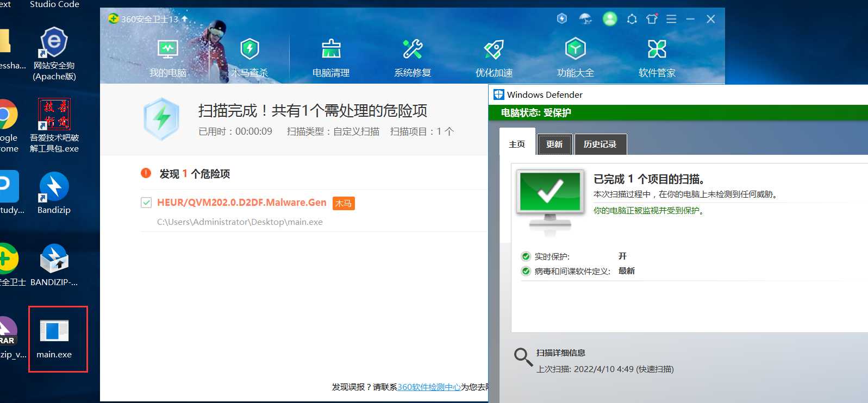This screenshot has height=403, width=868.
Task: Click the 360 user avatar icon
Action: [610, 19]
